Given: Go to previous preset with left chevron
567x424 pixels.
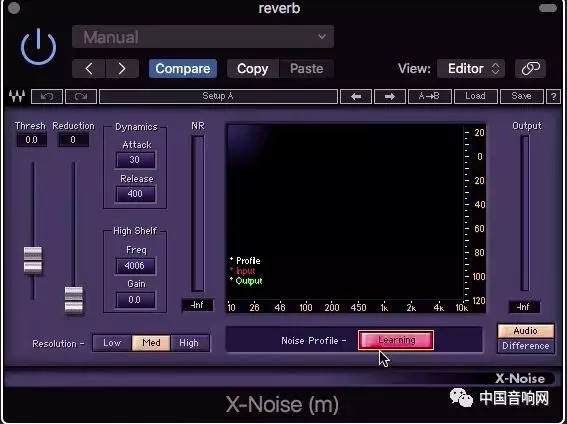Looking at the screenshot, I should coord(89,68).
